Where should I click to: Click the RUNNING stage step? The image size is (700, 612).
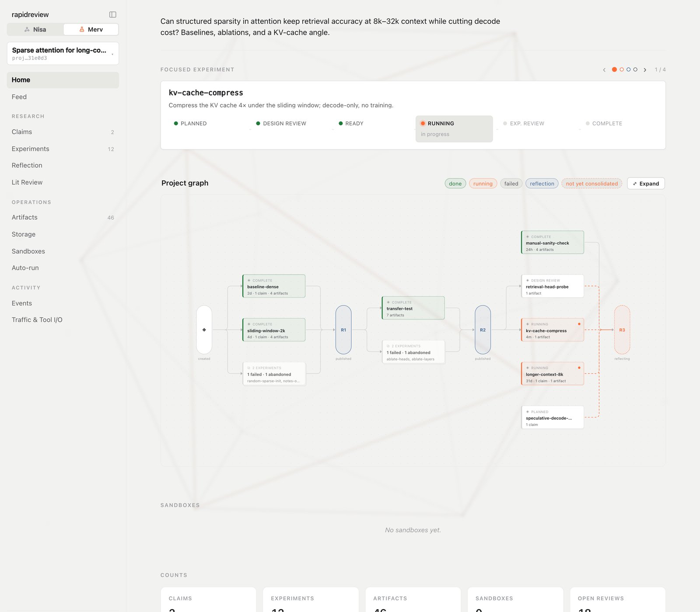pos(454,129)
